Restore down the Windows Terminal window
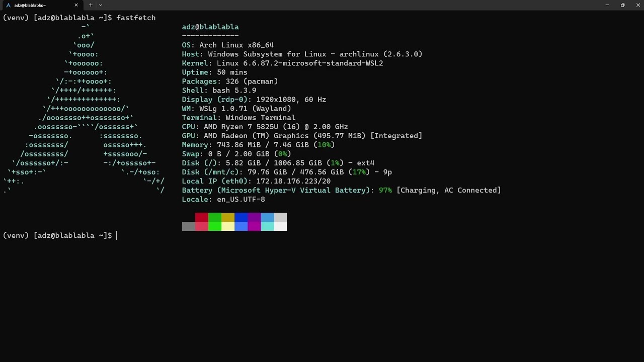The height and width of the screenshot is (362, 644). coord(622,5)
